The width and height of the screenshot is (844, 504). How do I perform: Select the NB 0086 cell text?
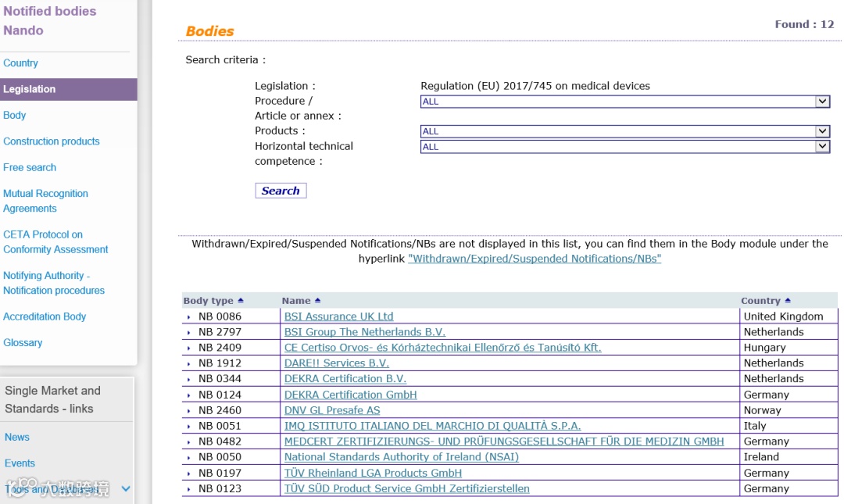(220, 316)
